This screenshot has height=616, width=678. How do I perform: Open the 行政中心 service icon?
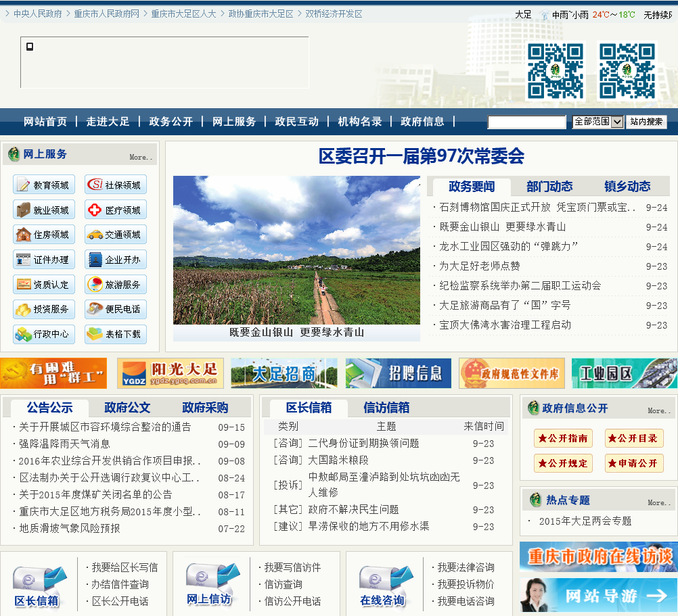tap(44, 334)
